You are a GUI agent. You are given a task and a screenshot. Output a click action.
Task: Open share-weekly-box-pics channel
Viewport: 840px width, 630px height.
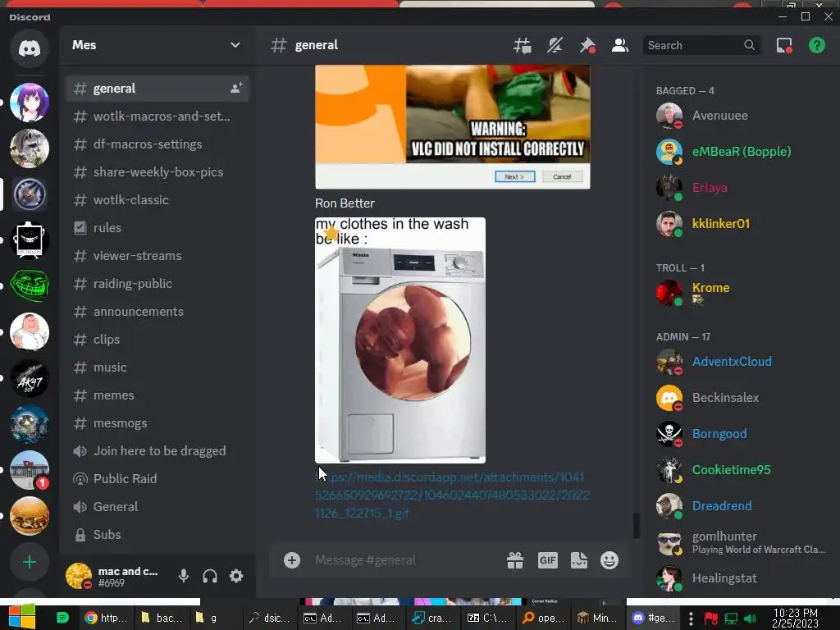(x=157, y=172)
